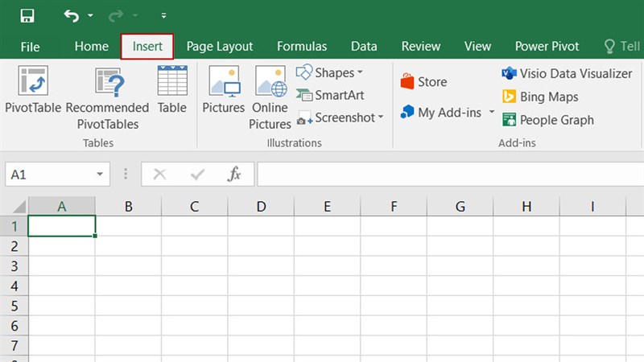Go to the Data tab
The image size is (644, 362).
click(364, 47)
